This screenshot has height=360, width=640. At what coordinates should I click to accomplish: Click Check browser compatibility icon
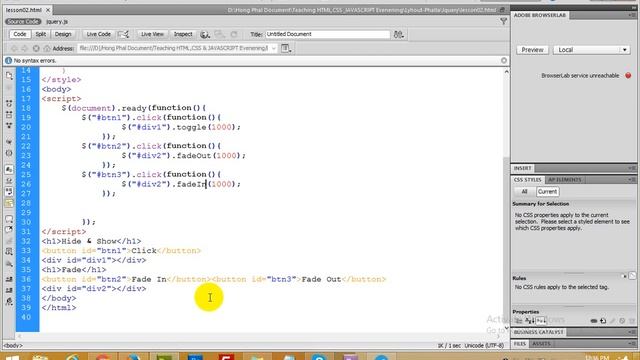pos(123,34)
